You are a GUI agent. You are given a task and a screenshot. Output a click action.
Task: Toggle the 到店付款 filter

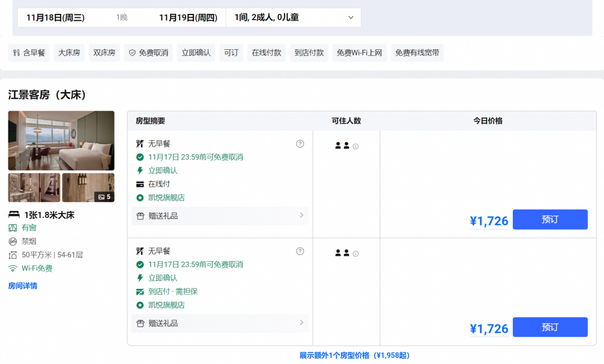309,53
